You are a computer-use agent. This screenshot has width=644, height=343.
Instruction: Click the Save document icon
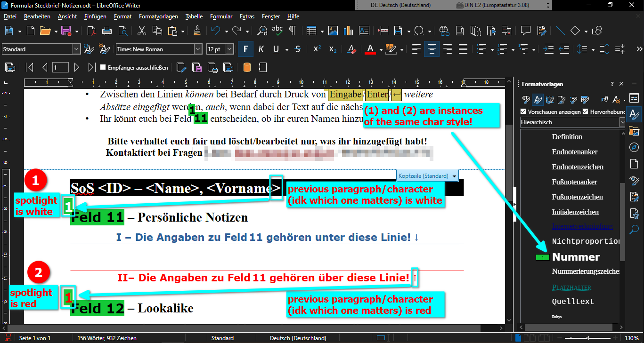(x=66, y=31)
